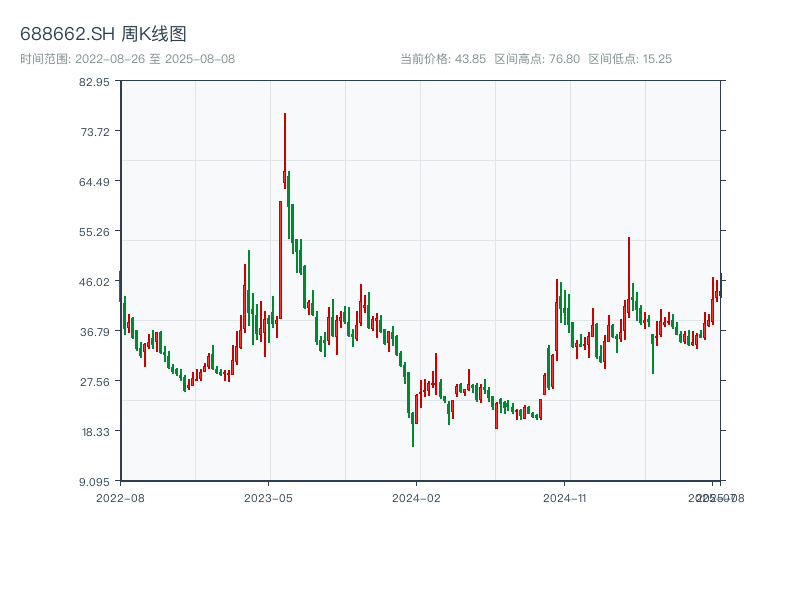Screen dimensions: 800x600
Task: Click the current price label 当前价格: 43.85
Action: 443,59
